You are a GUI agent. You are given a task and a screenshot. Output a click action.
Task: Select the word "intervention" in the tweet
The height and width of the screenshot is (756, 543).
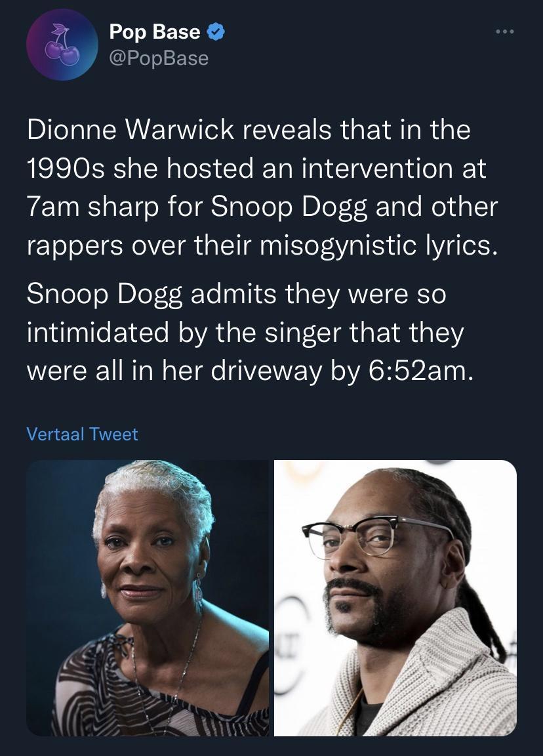click(377, 169)
